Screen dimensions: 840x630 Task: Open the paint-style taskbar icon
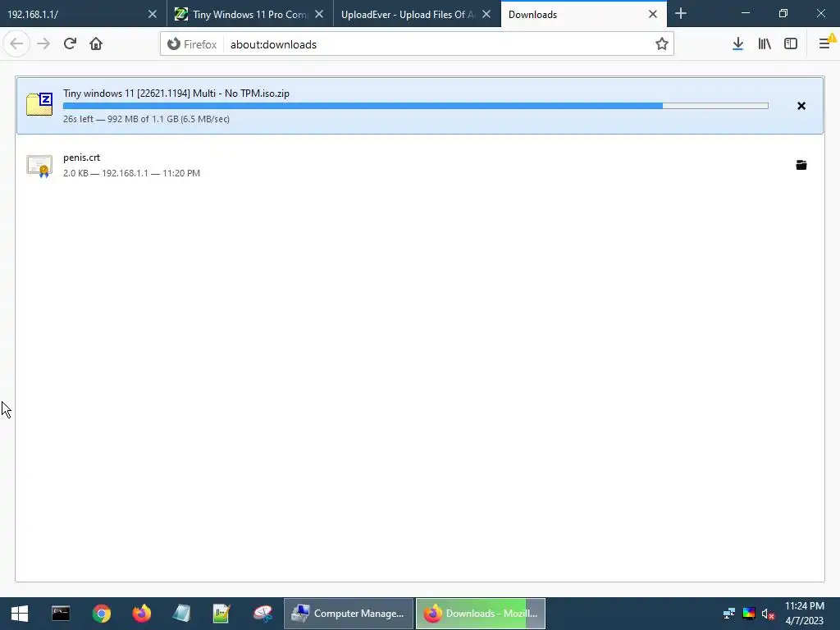tap(263, 614)
